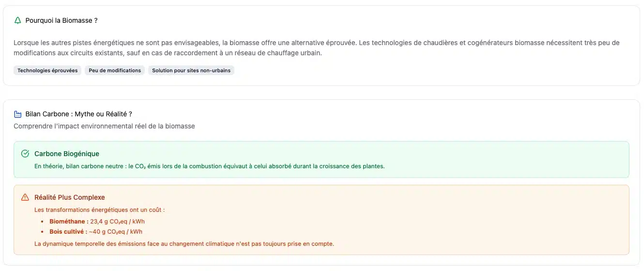Click the "Bilan Carbone : Mythe ou Réalité ?" title
The width and height of the screenshot is (644, 271).
(78, 114)
